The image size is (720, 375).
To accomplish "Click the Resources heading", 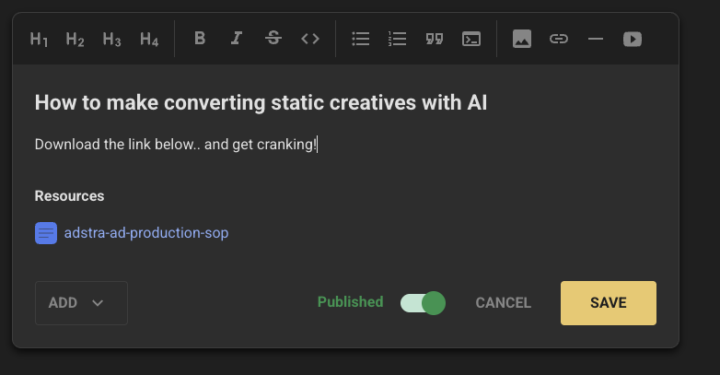I will coord(69,196).
